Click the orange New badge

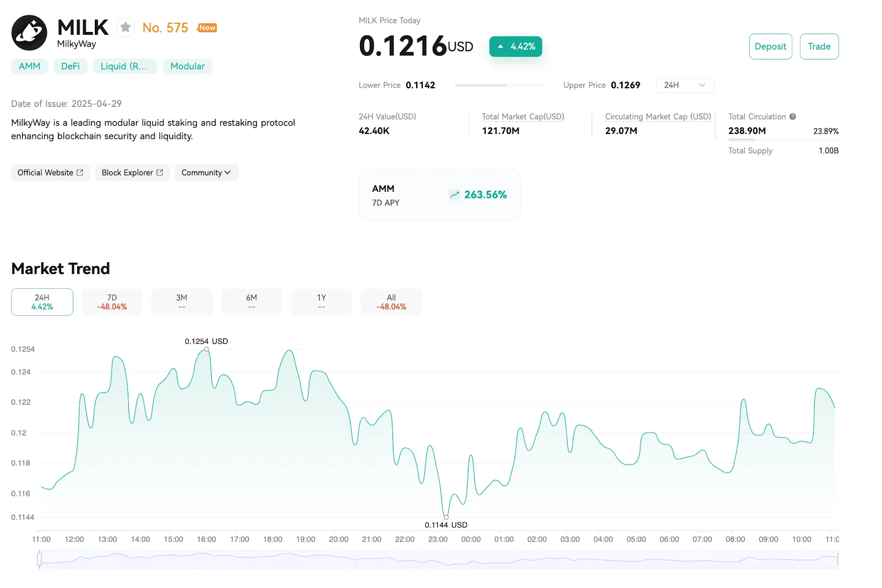tap(207, 28)
